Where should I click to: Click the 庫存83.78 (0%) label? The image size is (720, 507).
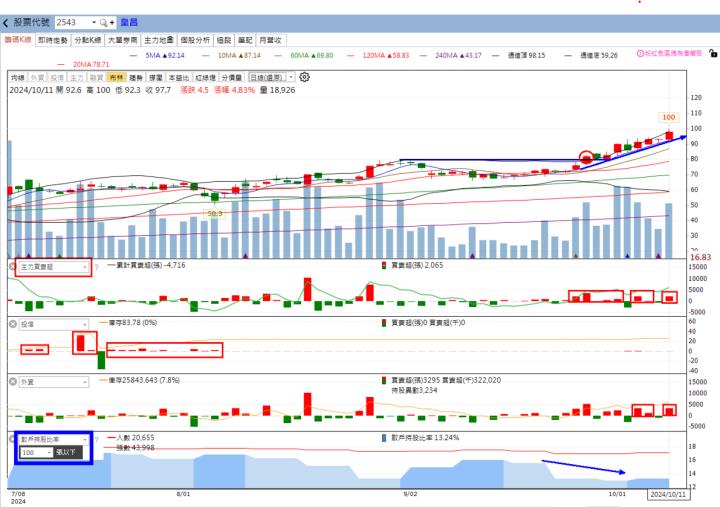coord(132,323)
